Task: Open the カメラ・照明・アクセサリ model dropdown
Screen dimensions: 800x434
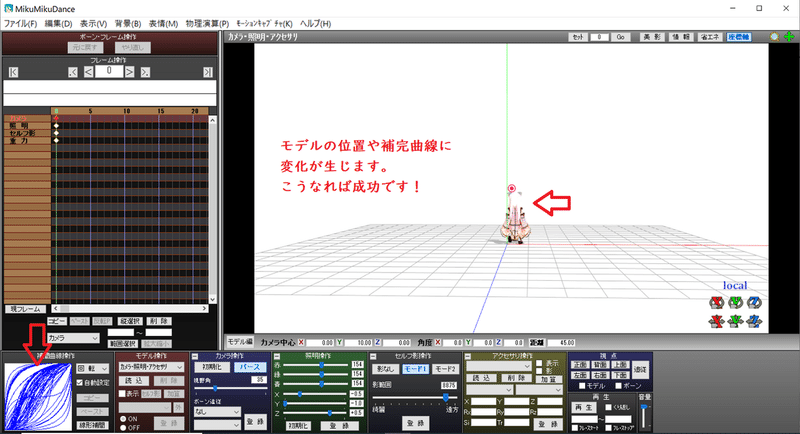Action: click(151, 367)
